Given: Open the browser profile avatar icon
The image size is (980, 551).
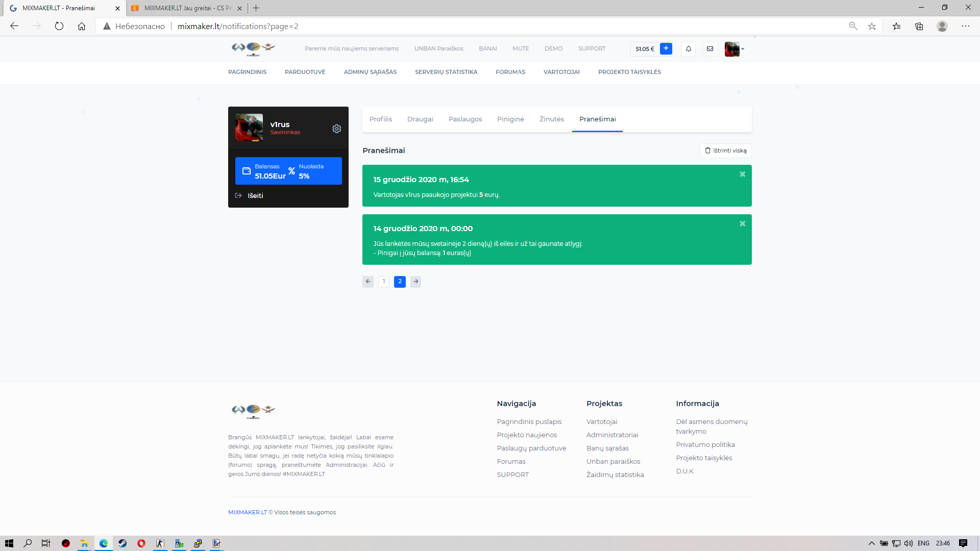Looking at the screenshot, I should (942, 26).
